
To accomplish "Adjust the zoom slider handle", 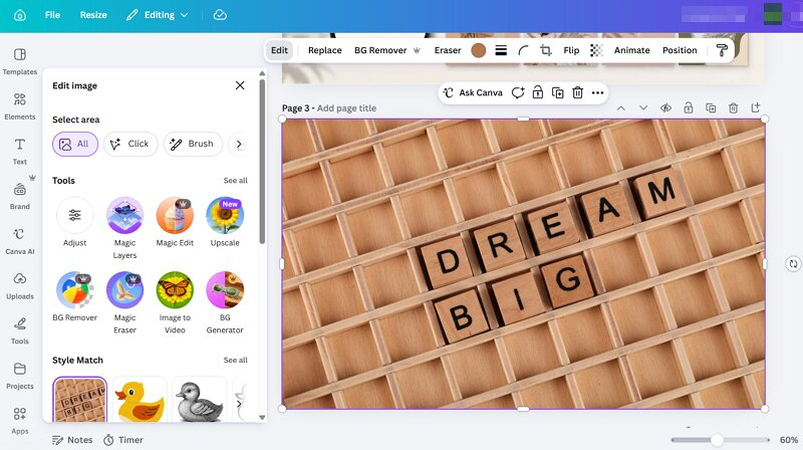I will coord(717,440).
